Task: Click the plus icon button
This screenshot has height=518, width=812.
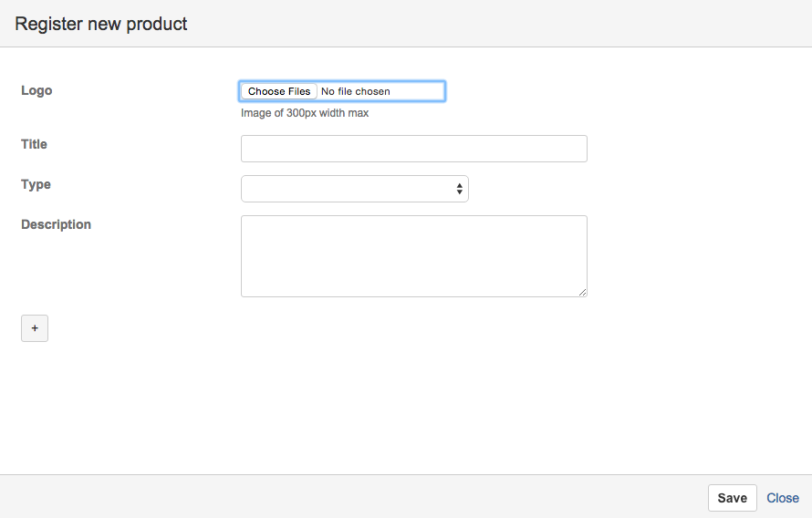Action: point(35,328)
